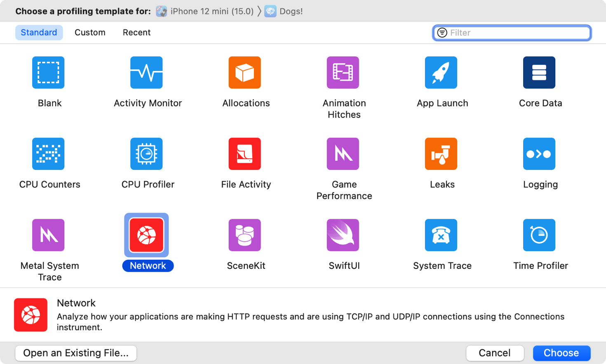
Task: Pick the Logging template icon
Action: click(x=539, y=154)
